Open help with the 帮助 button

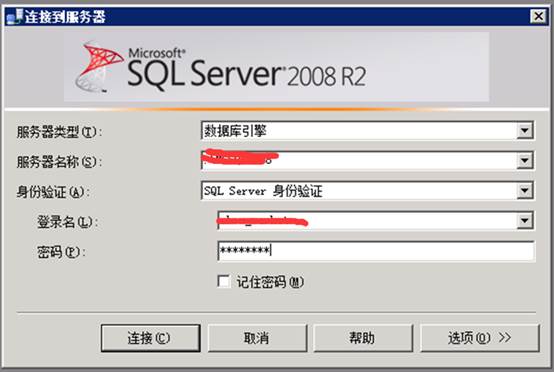tap(363, 338)
